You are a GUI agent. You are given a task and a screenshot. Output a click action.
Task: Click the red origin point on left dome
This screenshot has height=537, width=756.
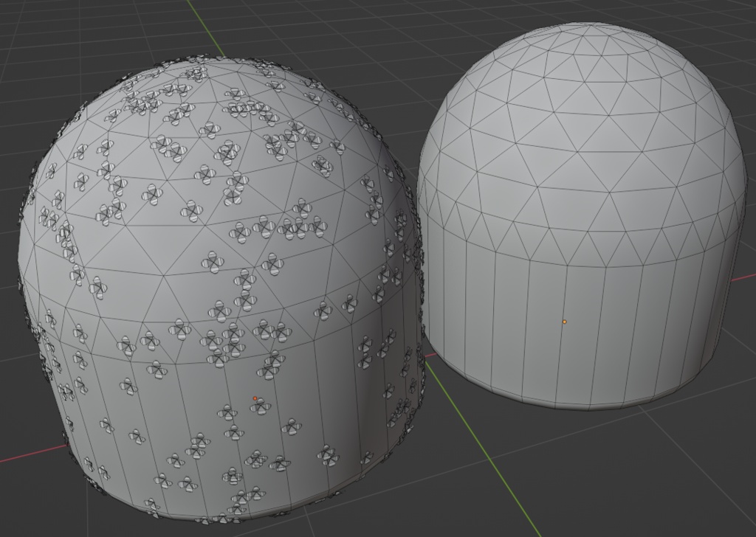pos(255,398)
